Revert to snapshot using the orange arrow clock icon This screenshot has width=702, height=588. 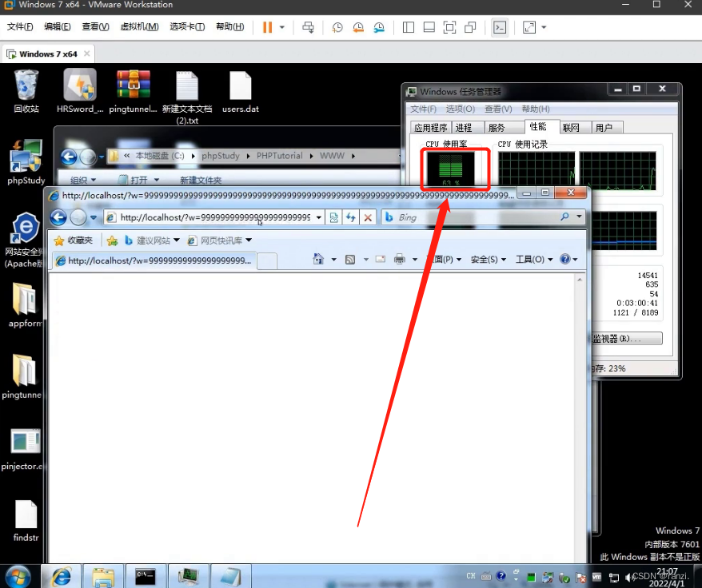click(x=358, y=27)
